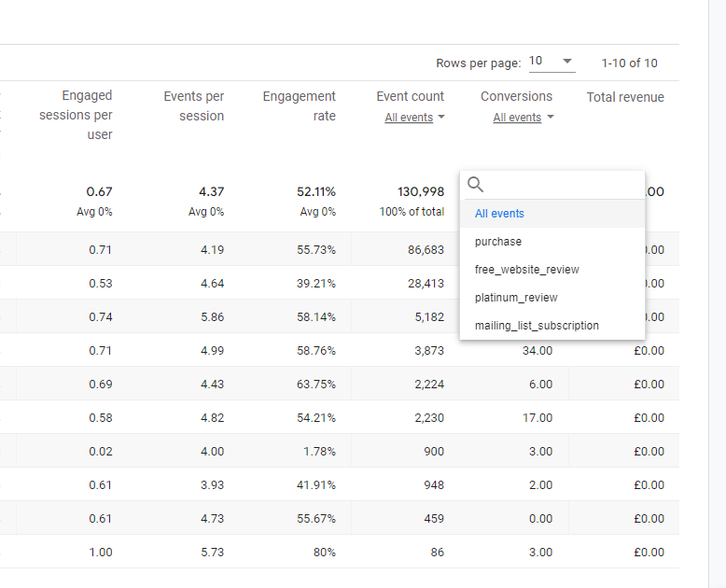Type in the conversion event search field
Viewport: 726px width, 588px height.
pyautogui.click(x=560, y=185)
